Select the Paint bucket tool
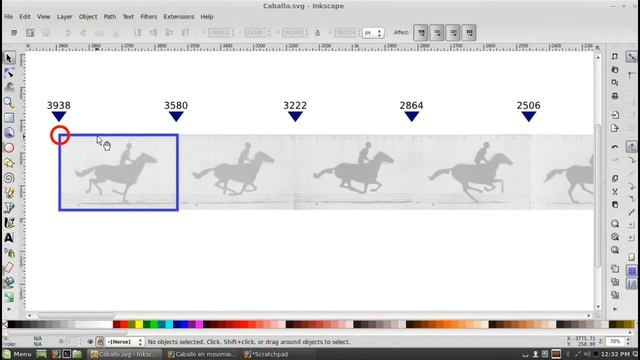The height and width of the screenshot is (360, 640). [x=9, y=282]
